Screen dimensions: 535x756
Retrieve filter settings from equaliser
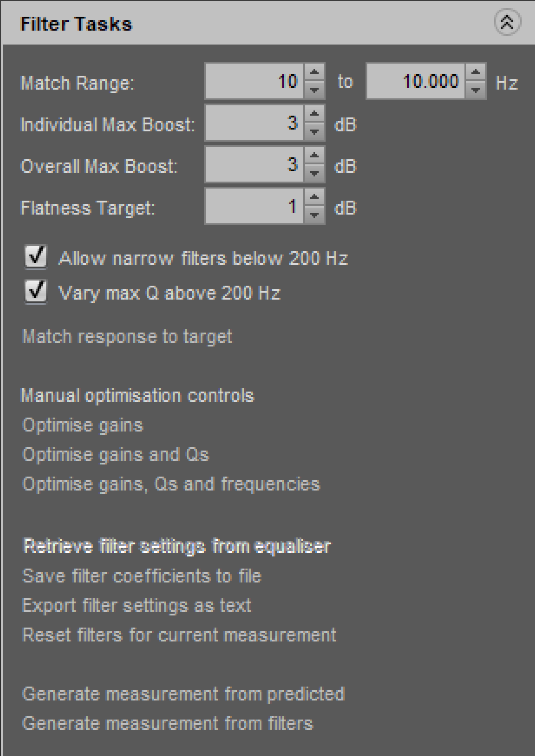point(176,546)
